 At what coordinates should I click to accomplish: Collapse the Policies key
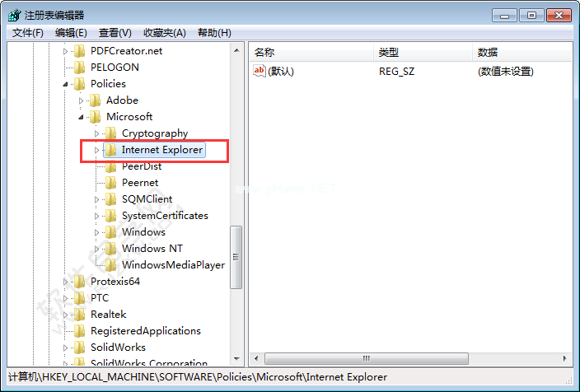(65, 84)
